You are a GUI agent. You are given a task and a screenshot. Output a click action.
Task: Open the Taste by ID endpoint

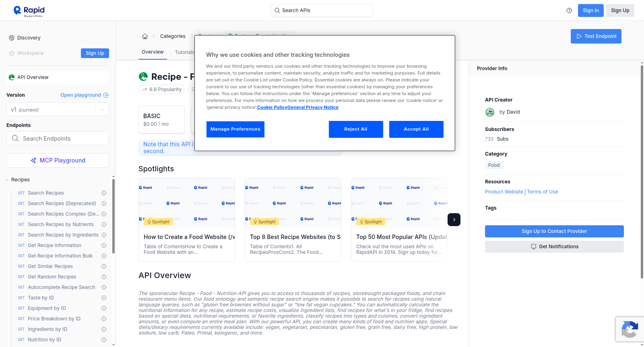[41, 298]
